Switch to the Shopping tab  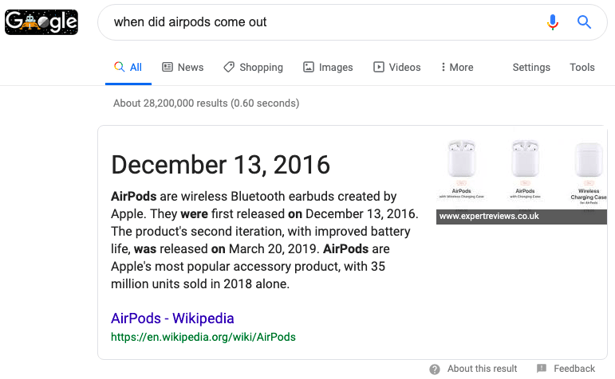pos(253,67)
